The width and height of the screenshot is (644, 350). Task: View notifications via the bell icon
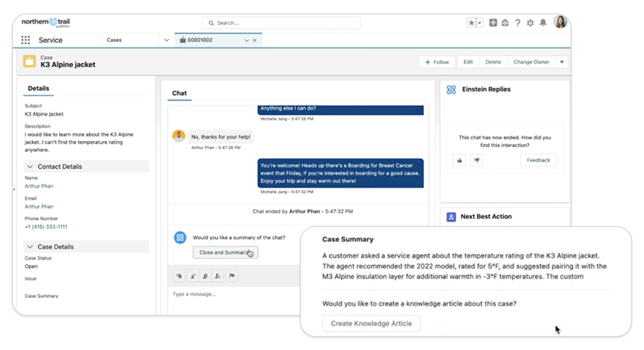(543, 23)
